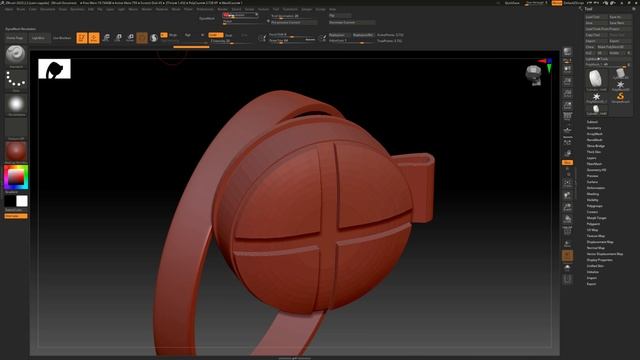Enable Zadd sculpt mode
This screenshot has height=360, width=640.
tap(216, 35)
